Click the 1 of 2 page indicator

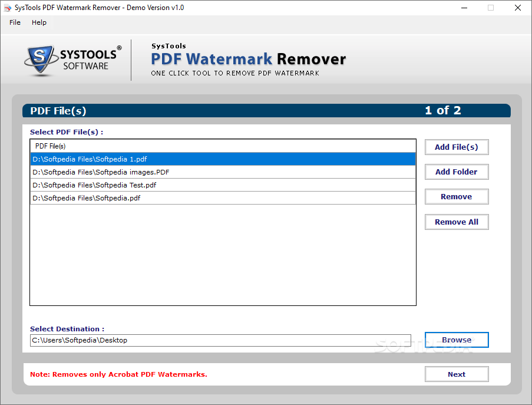click(442, 110)
